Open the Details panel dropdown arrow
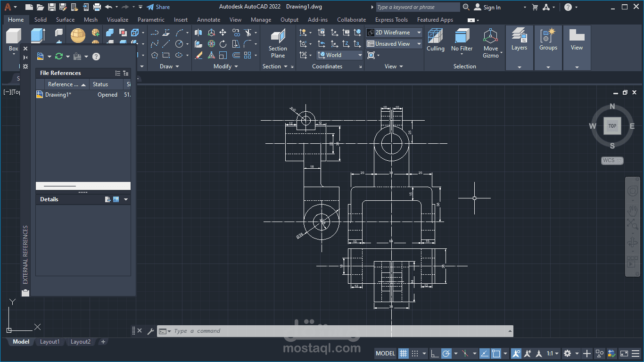644x362 pixels. pos(126,199)
